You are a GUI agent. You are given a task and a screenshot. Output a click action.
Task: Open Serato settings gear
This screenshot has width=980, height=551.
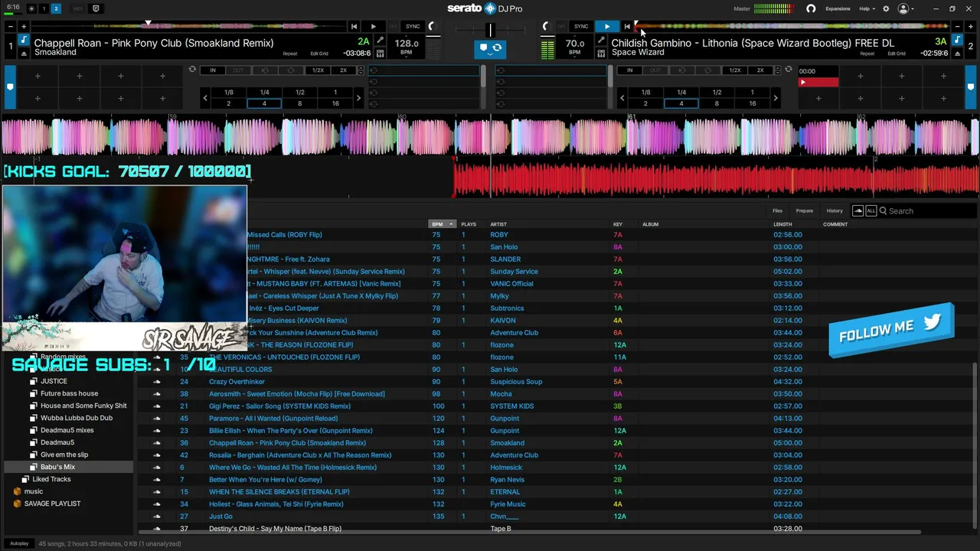click(x=886, y=8)
